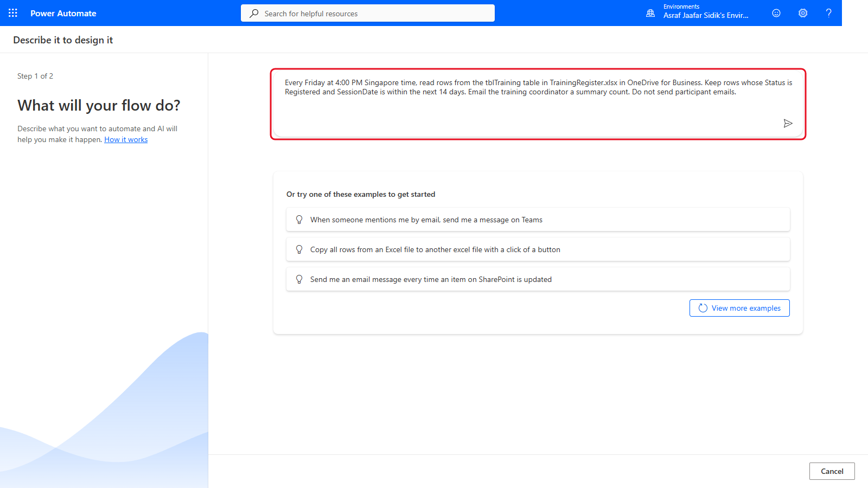Screen dimensions: 868x488
Task: Click lightbulb icon beside Excel rows example
Action: pyautogui.click(x=299, y=249)
